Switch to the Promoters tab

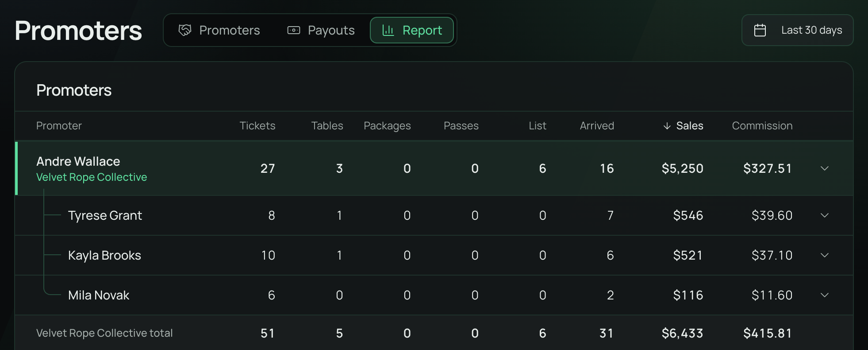(219, 30)
